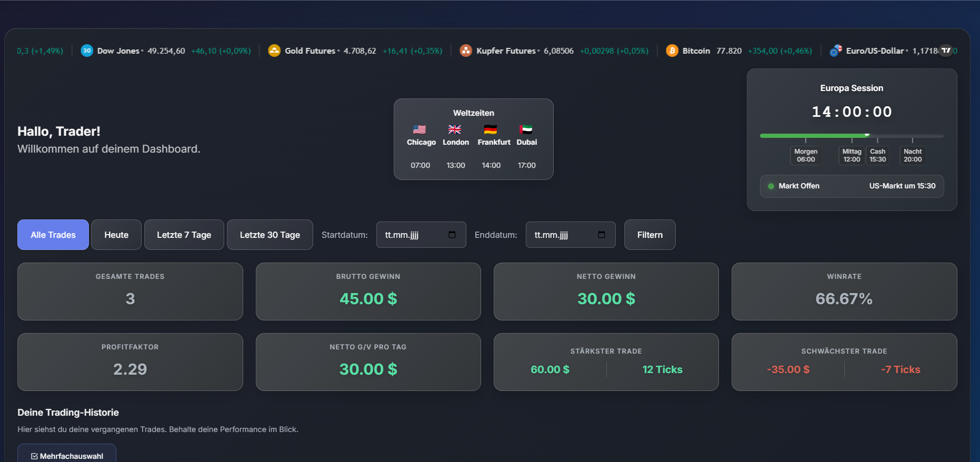Click the Schwächster Trade -35.00 $ value
This screenshot has height=462, width=980.
pyautogui.click(x=788, y=369)
